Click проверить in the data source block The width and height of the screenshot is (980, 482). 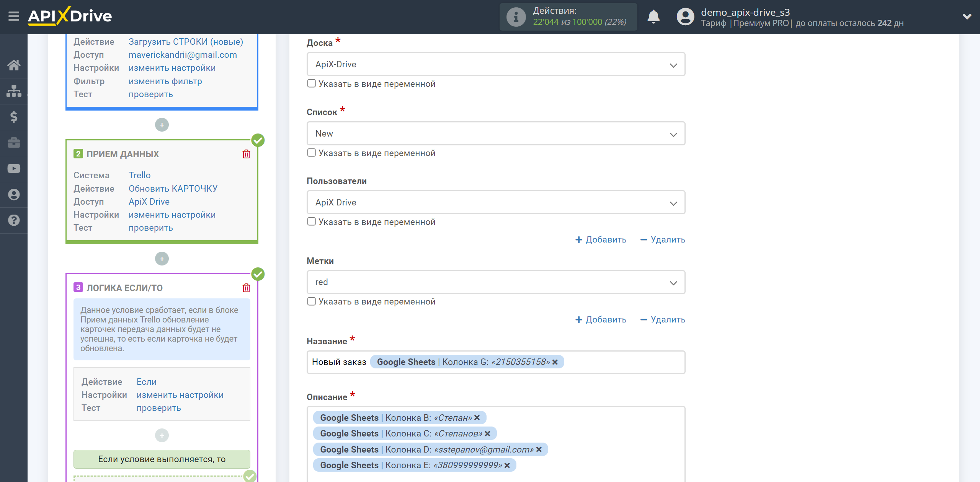coord(150,94)
